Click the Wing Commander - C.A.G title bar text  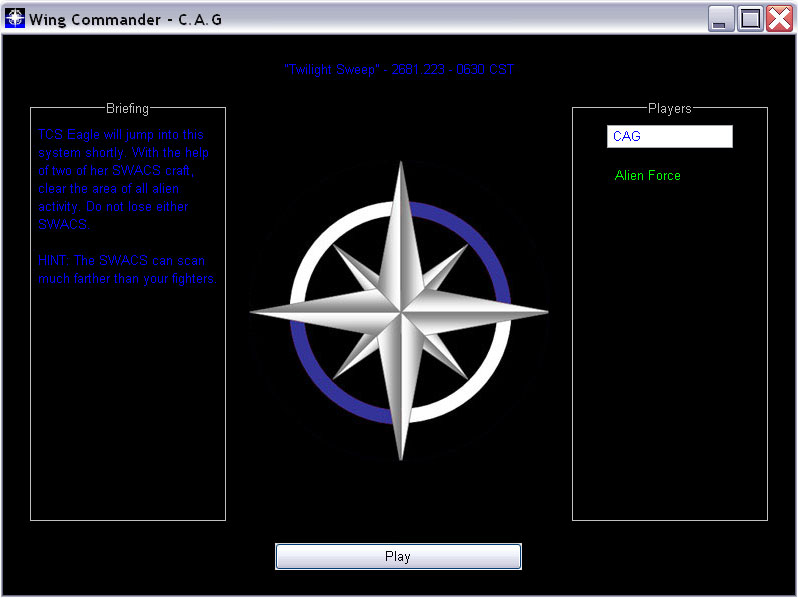pyautogui.click(x=125, y=18)
